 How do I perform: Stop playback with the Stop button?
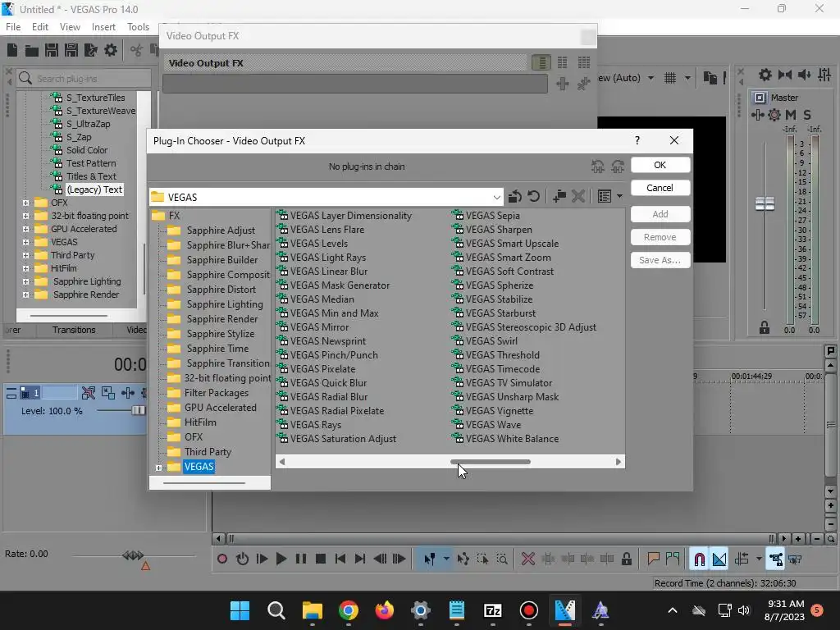[321, 559]
